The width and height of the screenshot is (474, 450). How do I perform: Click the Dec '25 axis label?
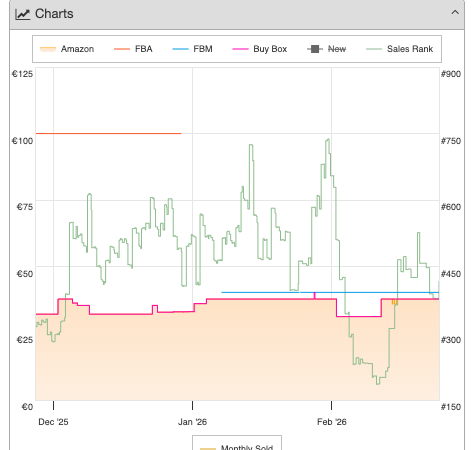tap(53, 422)
